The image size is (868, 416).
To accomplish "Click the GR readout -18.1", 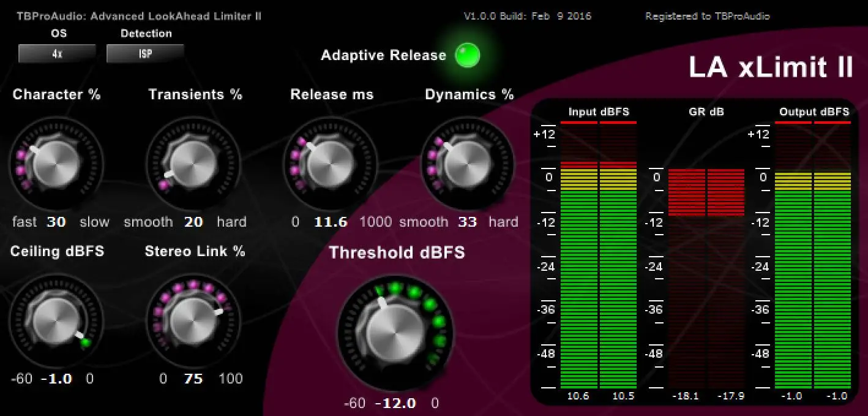I will [x=686, y=396].
